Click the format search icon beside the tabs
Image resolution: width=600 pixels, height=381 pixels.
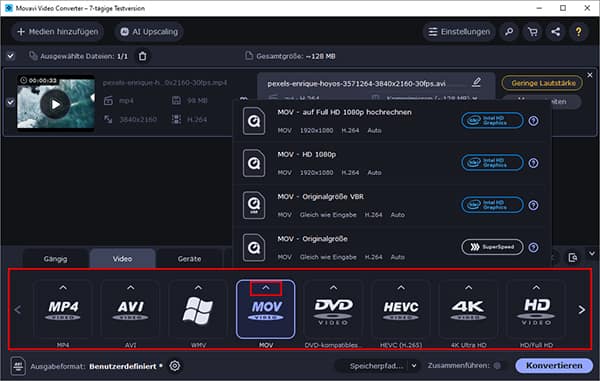click(573, 257)
